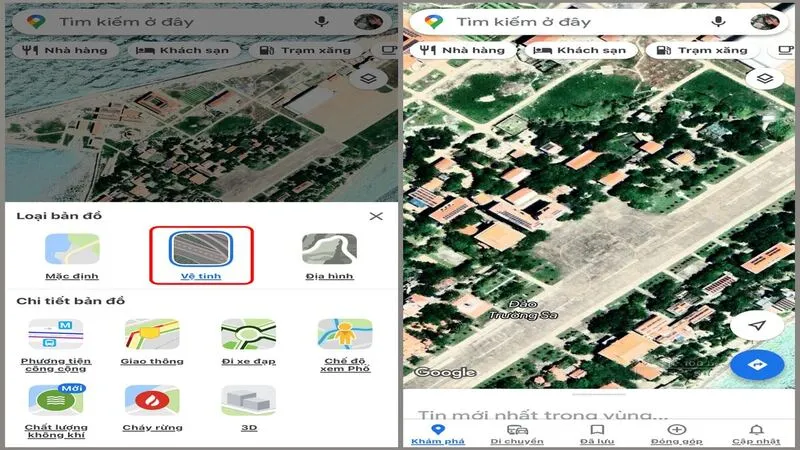The image size is (800, 450).
Task: Enable Phương tiện công cộng layer
Action: point(56,345)
